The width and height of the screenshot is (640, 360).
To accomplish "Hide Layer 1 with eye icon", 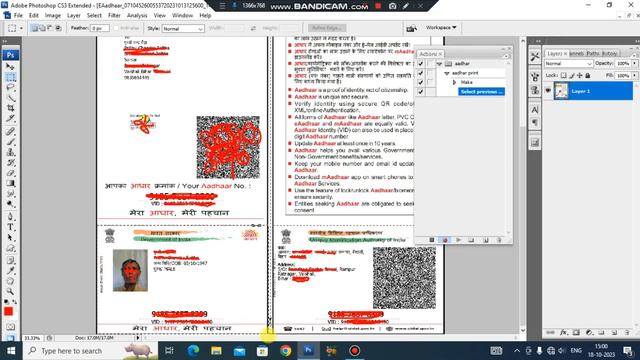I will (548, 91).
